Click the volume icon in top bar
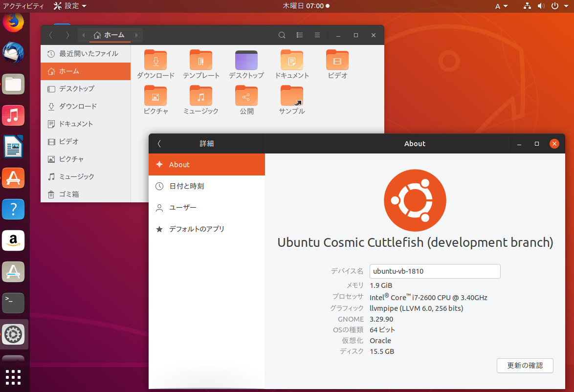The width and height of the screenshot is (574, 392). [541, 6]
